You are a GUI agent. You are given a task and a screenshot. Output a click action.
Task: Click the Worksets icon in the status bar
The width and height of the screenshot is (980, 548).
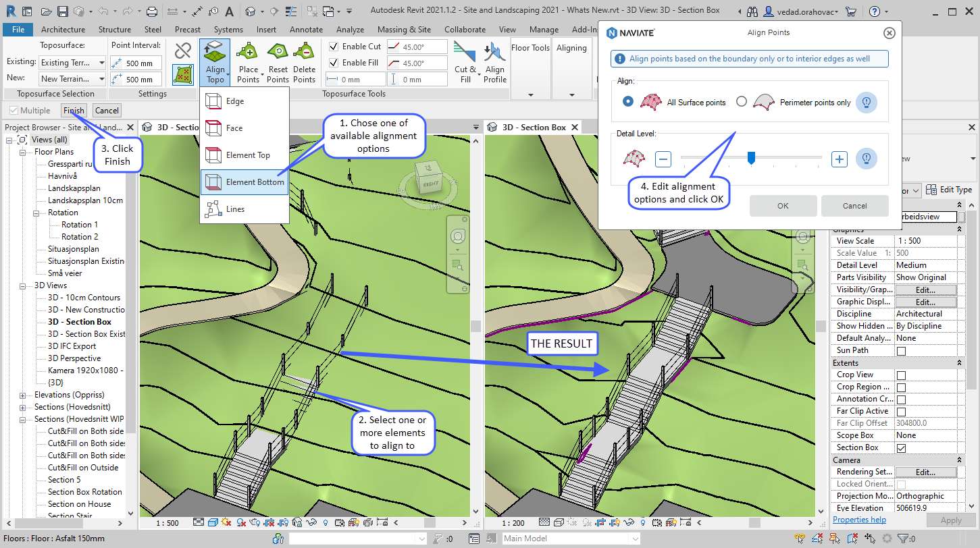tap(278, 539)
